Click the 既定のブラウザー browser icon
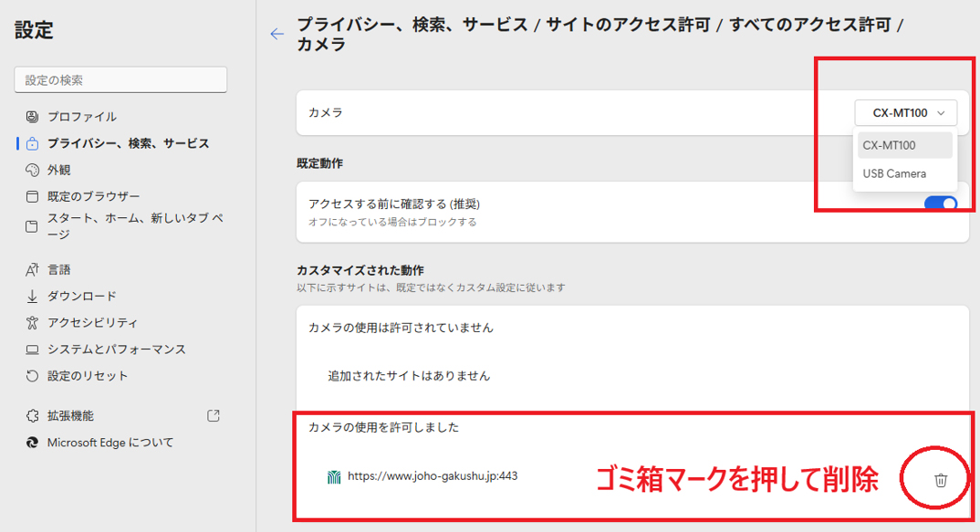The image size is (980, 532). click(x=32, y=196)
